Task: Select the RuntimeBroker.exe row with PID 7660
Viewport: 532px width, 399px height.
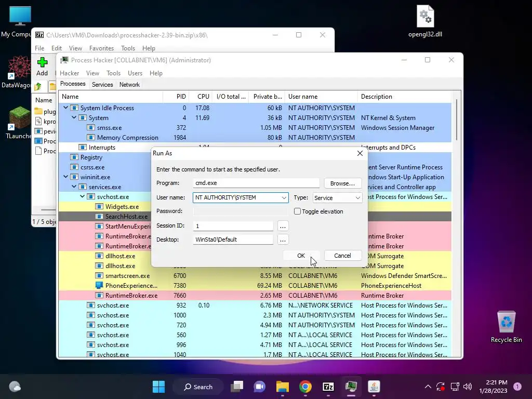Action: click(255, 295)
